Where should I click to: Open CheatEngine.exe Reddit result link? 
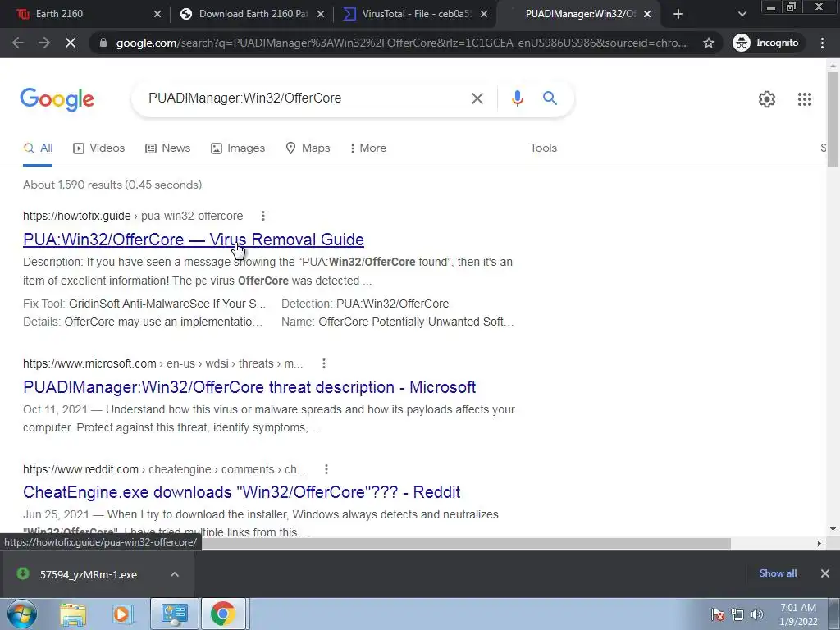coord(242,492)
